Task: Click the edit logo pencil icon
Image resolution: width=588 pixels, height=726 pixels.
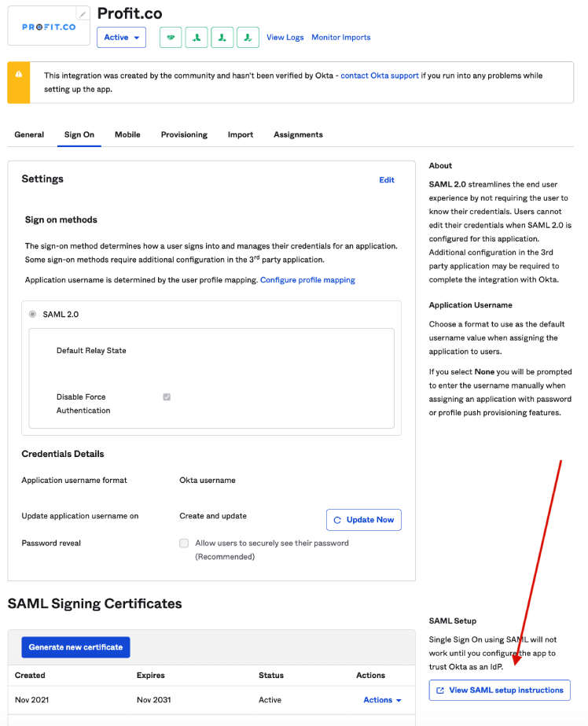Action: click(x=83, y=14)
